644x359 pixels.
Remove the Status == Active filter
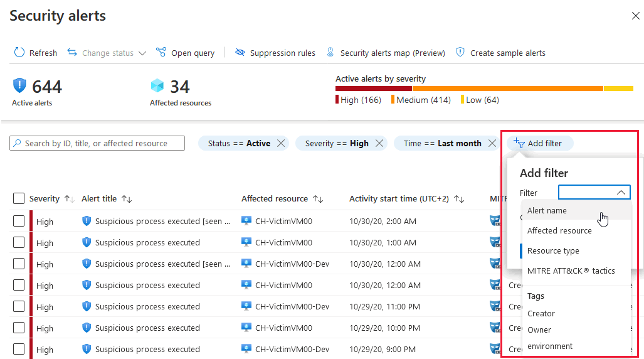tap(281, 143)
